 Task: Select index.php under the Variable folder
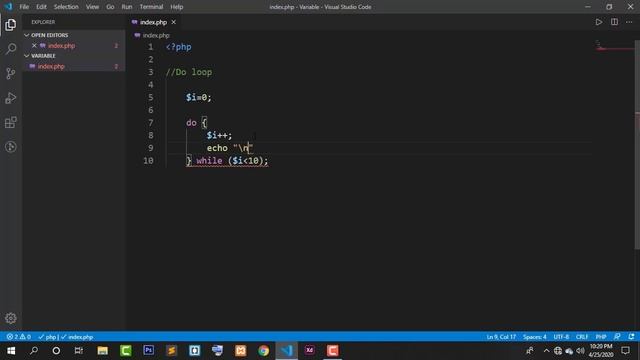[x=73, y=66]
